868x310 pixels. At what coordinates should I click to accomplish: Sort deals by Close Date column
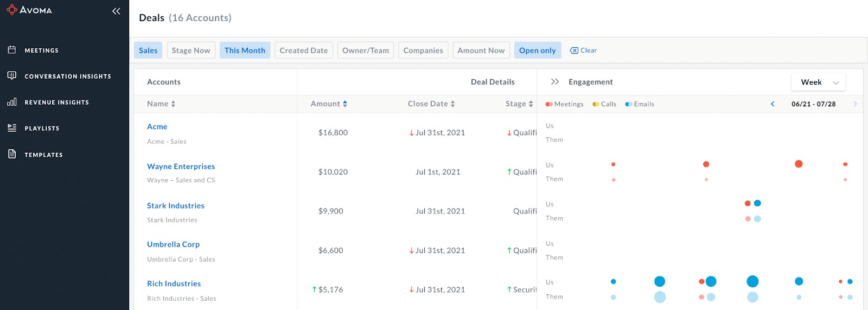click(431, 104)
